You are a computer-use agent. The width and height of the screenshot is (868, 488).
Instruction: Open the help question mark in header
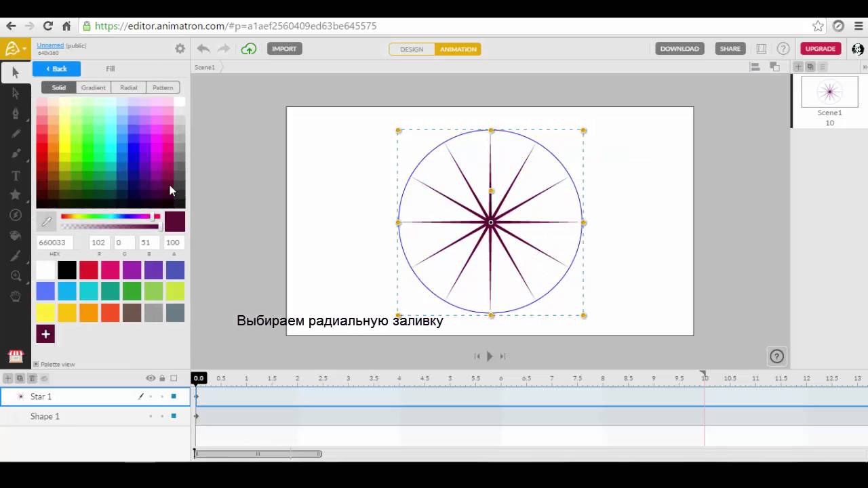783,49
